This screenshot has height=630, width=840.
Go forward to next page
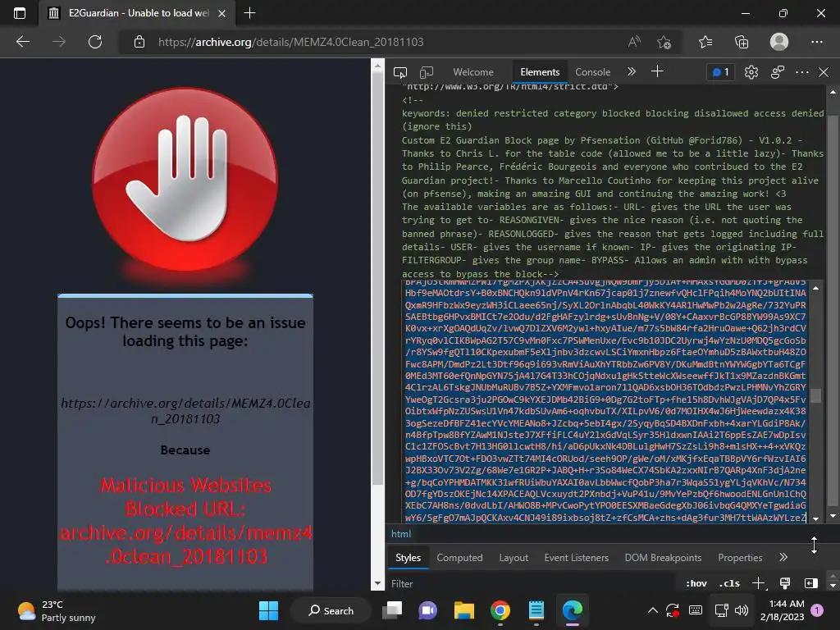tap(59, 42)
